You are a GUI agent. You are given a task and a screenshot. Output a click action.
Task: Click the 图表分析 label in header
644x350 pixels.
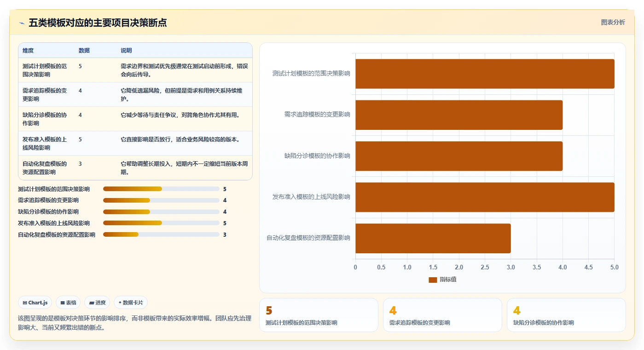point(613,22)
